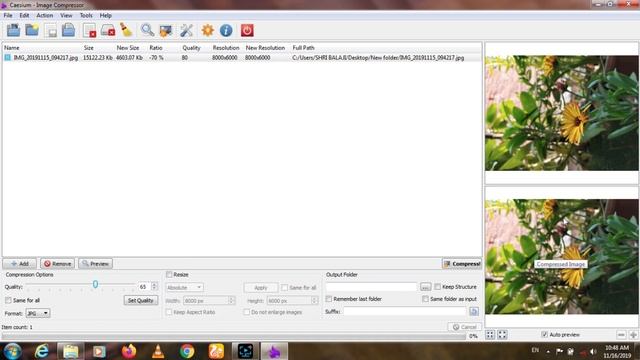Enable Keep Structure checkbox

coord(438,287)
